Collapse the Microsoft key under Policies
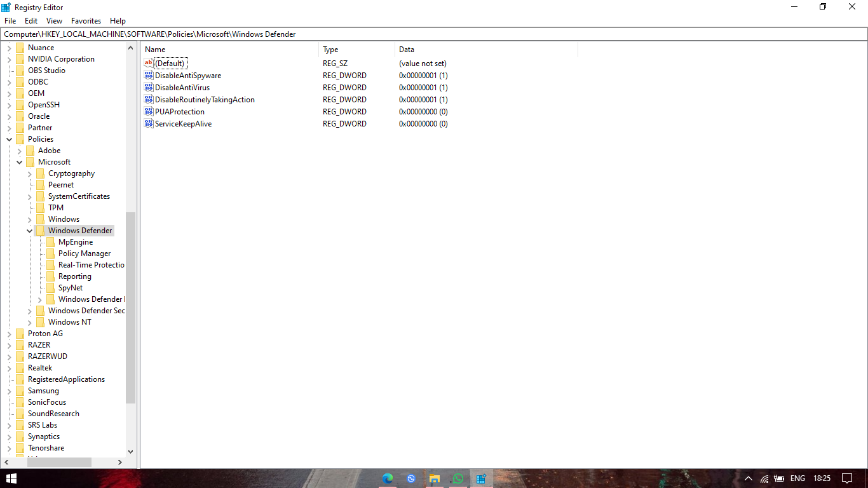868x488 pixels. click(20, 162)
